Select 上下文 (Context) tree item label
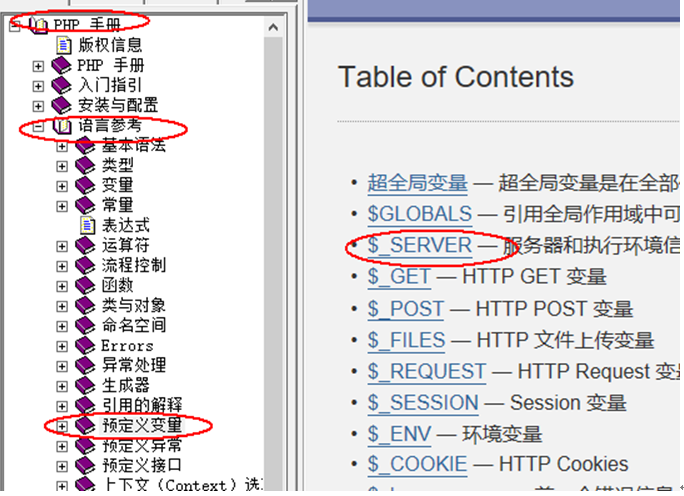This screenshot has height=496, width=684. point(182,485)
